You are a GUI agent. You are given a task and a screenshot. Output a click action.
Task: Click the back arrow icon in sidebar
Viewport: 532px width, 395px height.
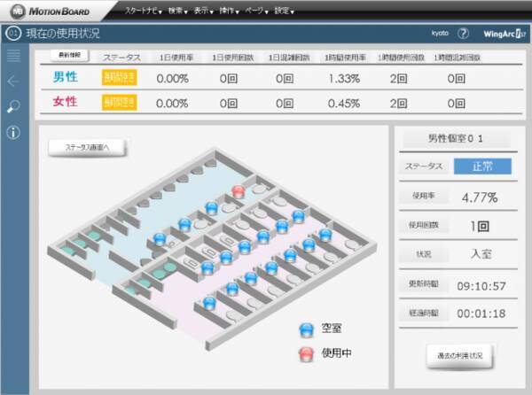tap(13, 81)
